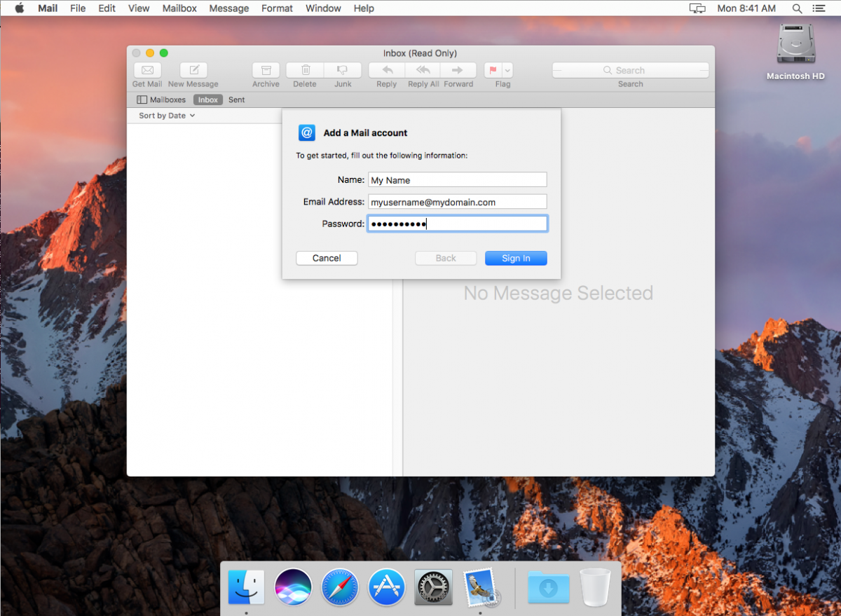Open Finder from the Dock
Viewport: 841px width, 616px height.
click(x=246, y=587)
